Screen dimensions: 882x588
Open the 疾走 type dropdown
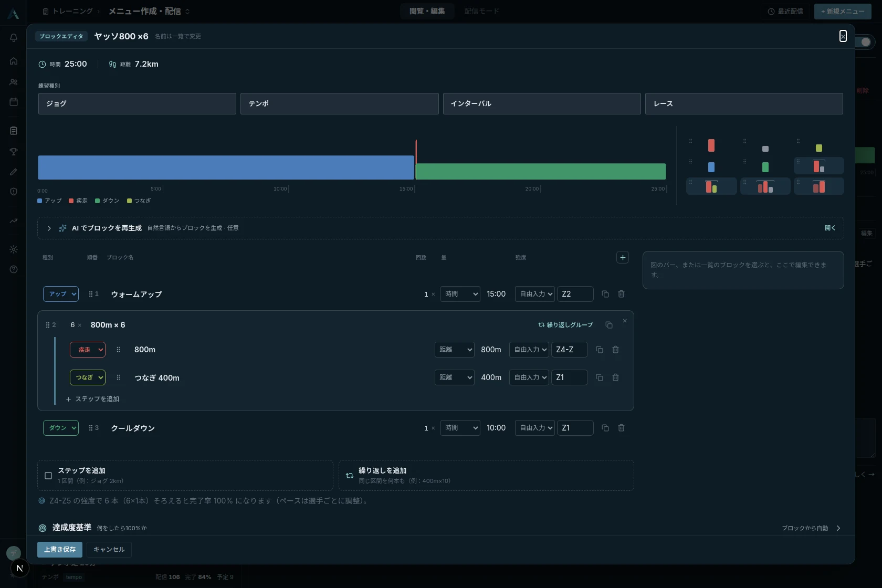coord(88,350)
